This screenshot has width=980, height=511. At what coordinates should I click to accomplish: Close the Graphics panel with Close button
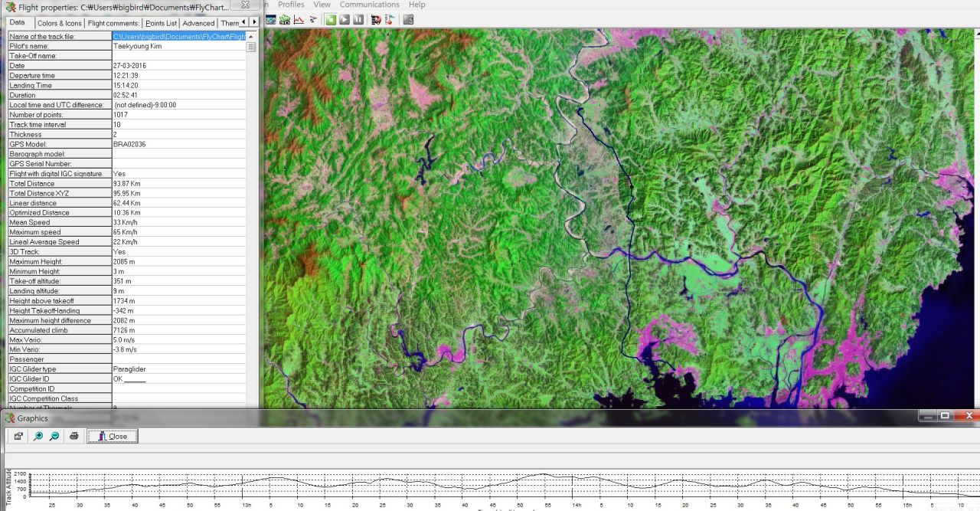(113, 436)
